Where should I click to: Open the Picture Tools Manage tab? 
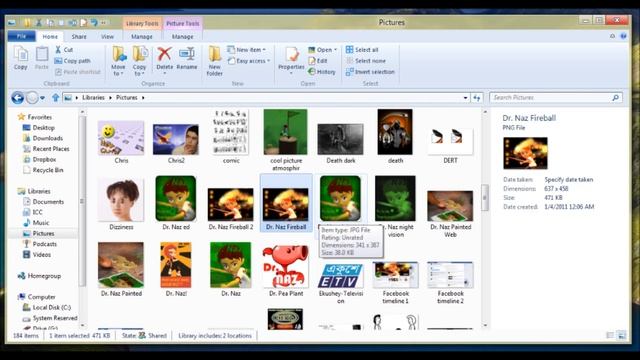coord(182,37)
